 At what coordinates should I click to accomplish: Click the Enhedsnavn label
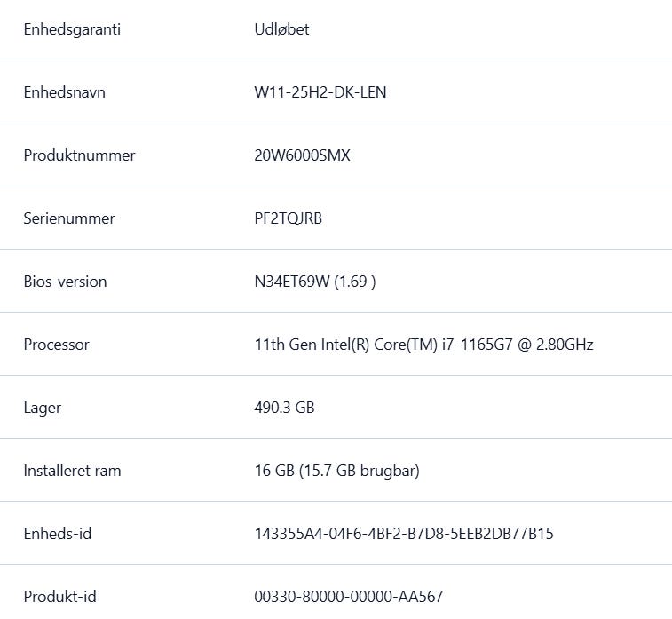point(64,92)
